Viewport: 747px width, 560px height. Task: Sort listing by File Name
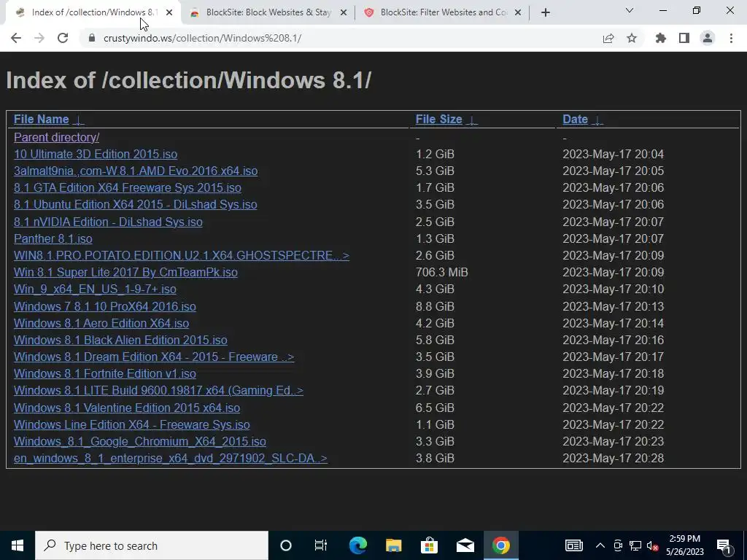tap(42, 119)
